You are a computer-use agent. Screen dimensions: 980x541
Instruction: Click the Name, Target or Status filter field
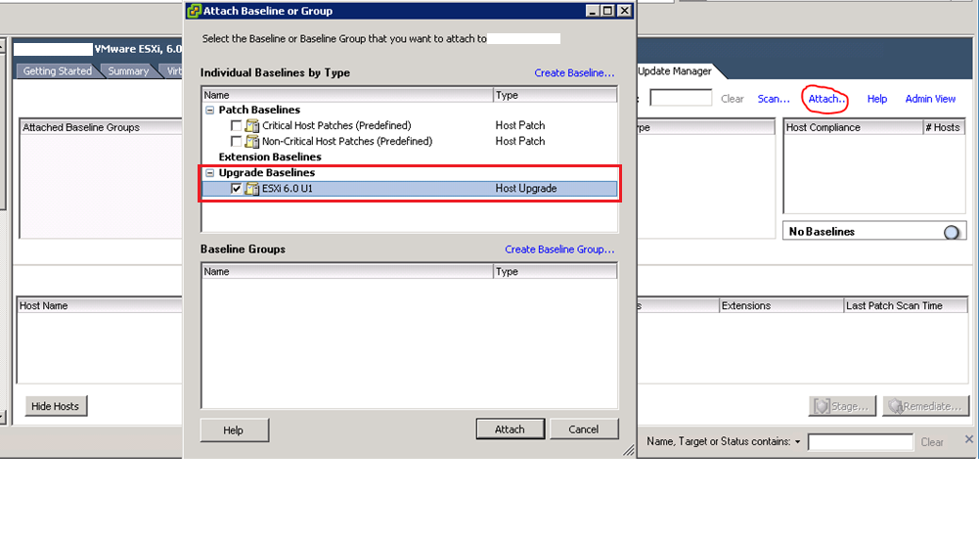click(x=860, y=442)
